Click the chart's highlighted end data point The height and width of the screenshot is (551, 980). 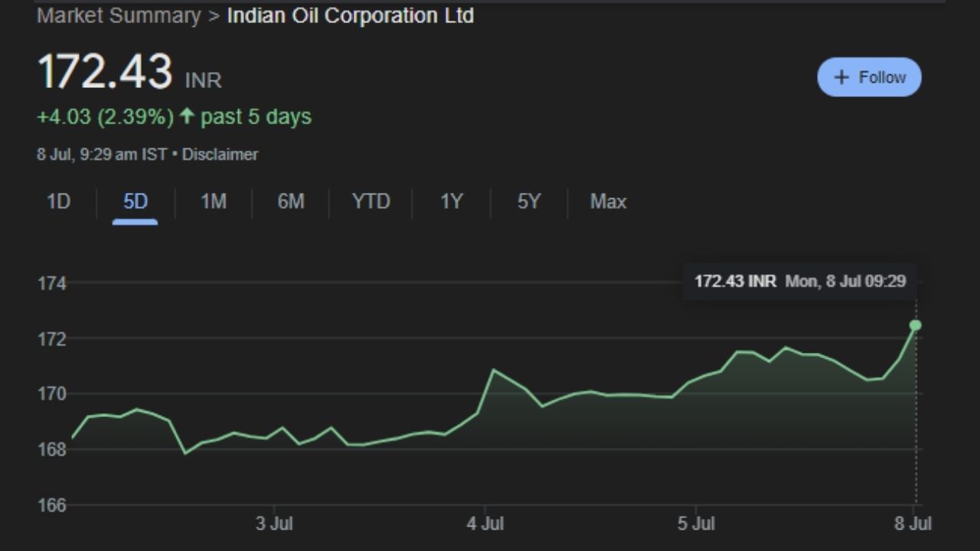click(x=915, y=325)
